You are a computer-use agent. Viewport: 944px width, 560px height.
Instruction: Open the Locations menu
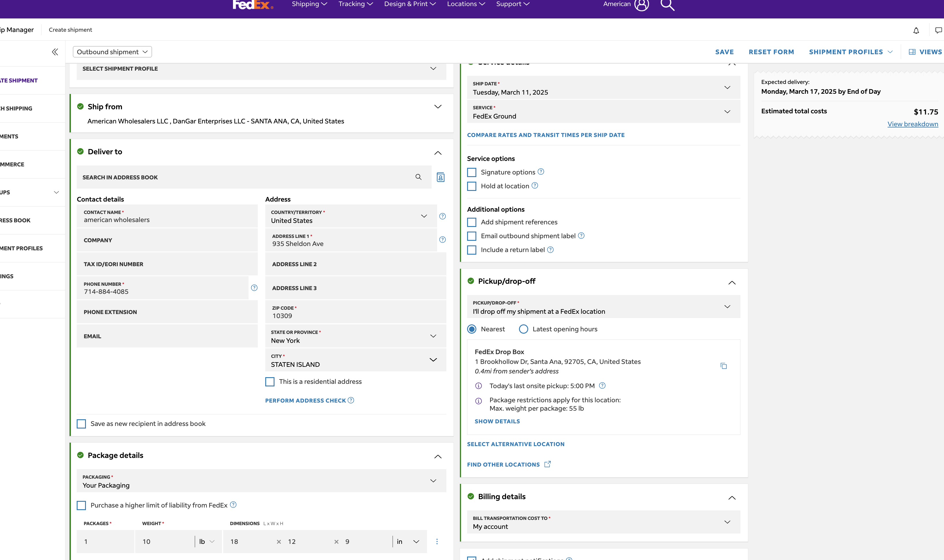[x=466, y=4]
